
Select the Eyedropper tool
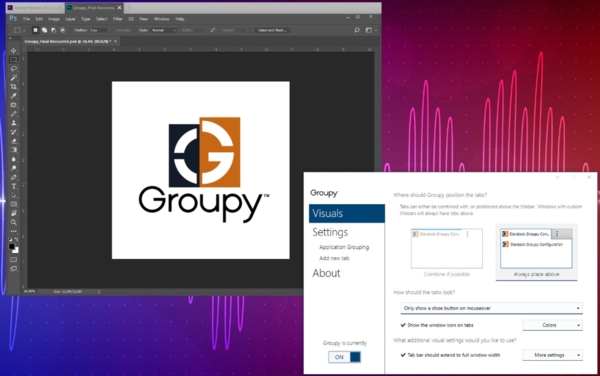[14, 96]
